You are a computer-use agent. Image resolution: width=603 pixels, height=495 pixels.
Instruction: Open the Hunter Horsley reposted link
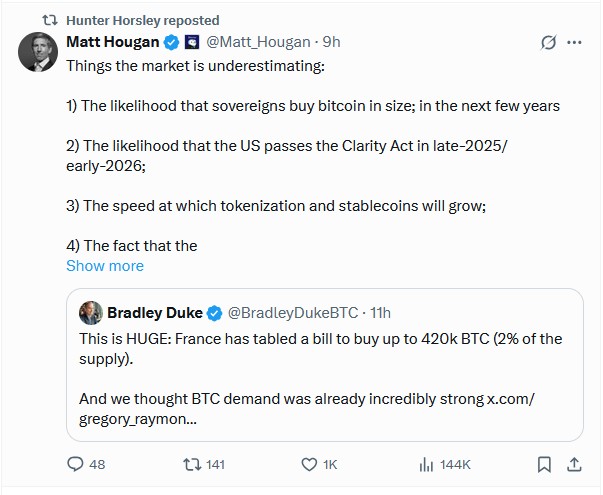tap(142, 20)
